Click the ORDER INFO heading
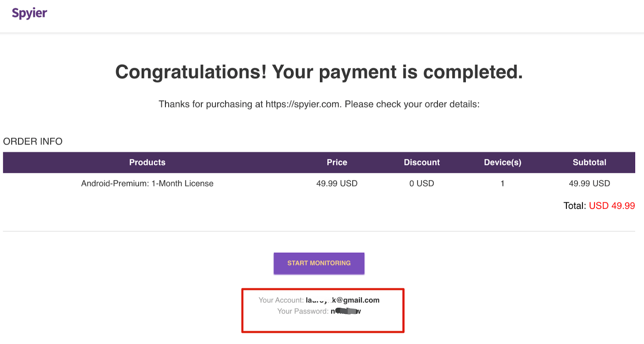 click(33, 142)
